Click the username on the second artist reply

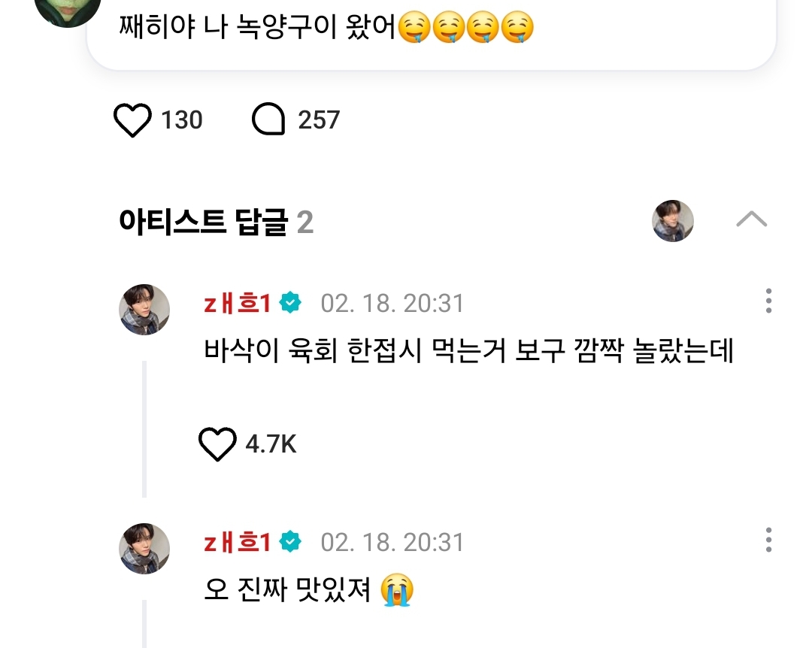coord(237,542)
